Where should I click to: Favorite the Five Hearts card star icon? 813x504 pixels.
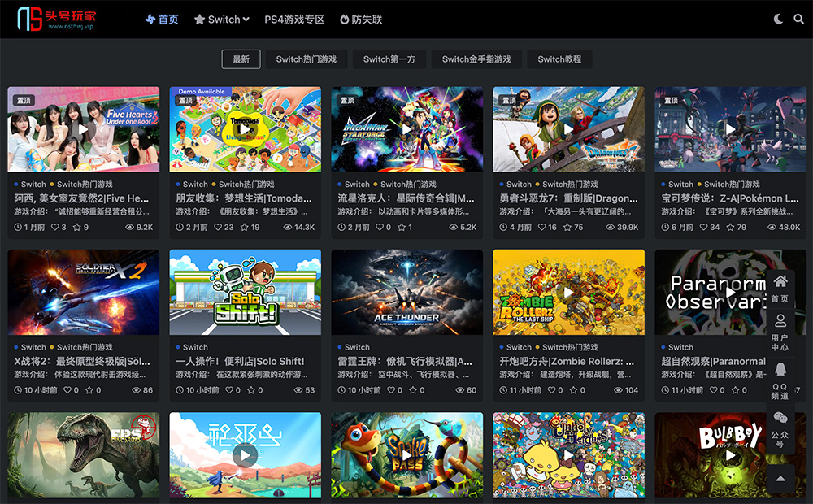[x=76, y=227]
